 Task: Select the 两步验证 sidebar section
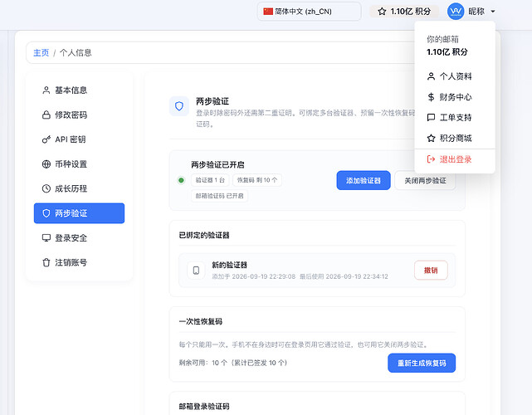pyautogui.click(x=79, y=213)
